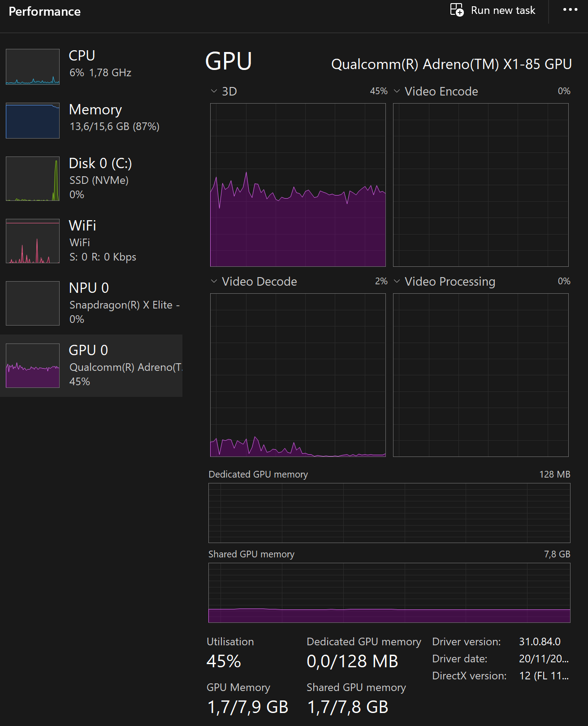The height and width of the screenshot is (726, 588).
Task: Open the 3D engine dropdown chevron
Action: (x=214, y=91)
